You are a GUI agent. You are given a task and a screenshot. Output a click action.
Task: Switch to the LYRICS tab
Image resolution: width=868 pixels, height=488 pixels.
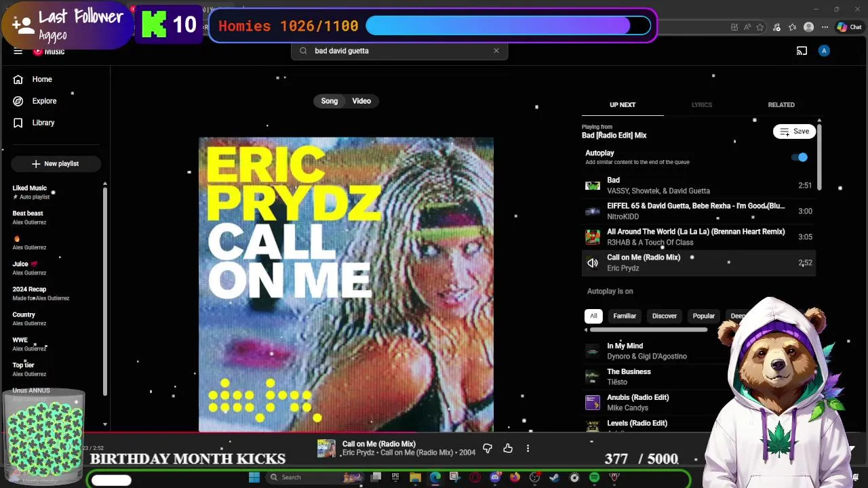[702, 105]
